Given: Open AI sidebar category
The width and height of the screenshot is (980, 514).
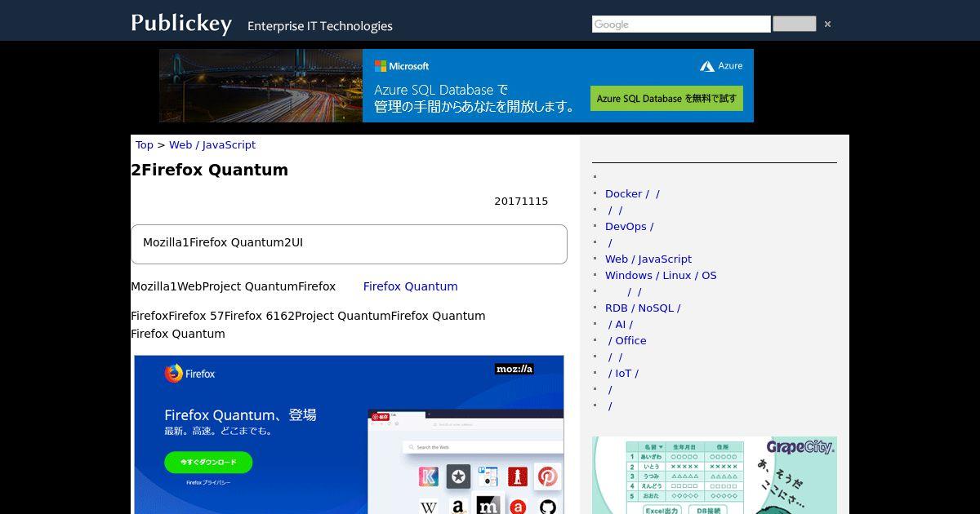Looking at the screenshot, I should pyautogui.click(x=621, y=324).
